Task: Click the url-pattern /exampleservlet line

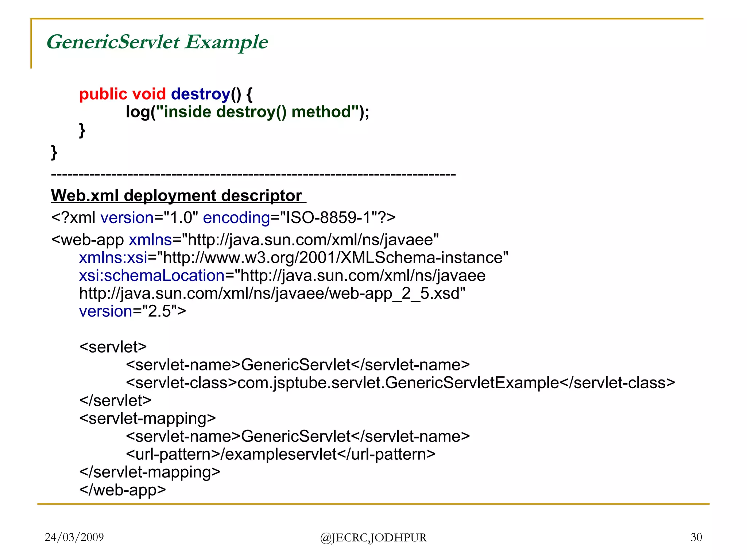Action: pos(280,454)
